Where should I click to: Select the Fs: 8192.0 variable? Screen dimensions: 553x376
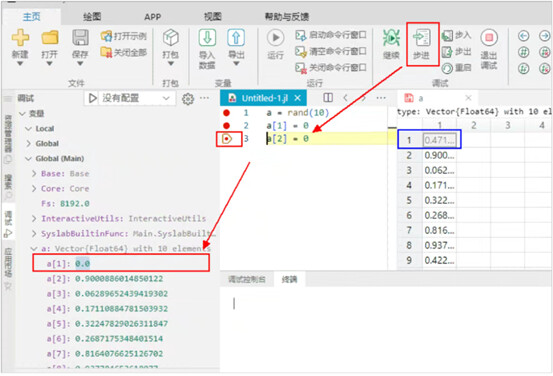pos(65,204)
